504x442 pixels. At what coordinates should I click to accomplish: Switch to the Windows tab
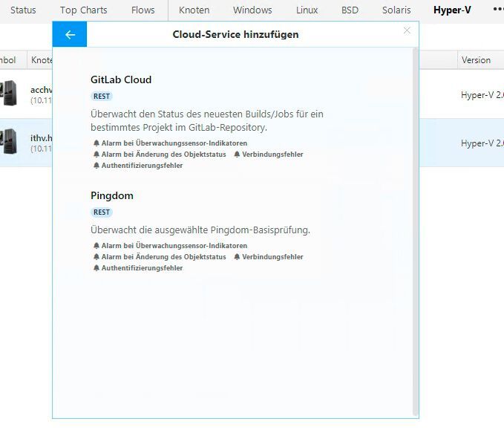pos(252,10)
